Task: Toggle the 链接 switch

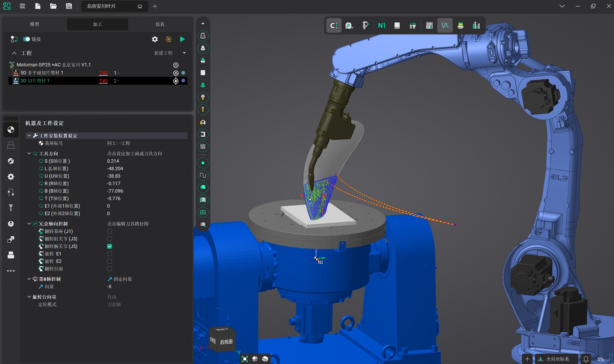Action: click(26, 39)
